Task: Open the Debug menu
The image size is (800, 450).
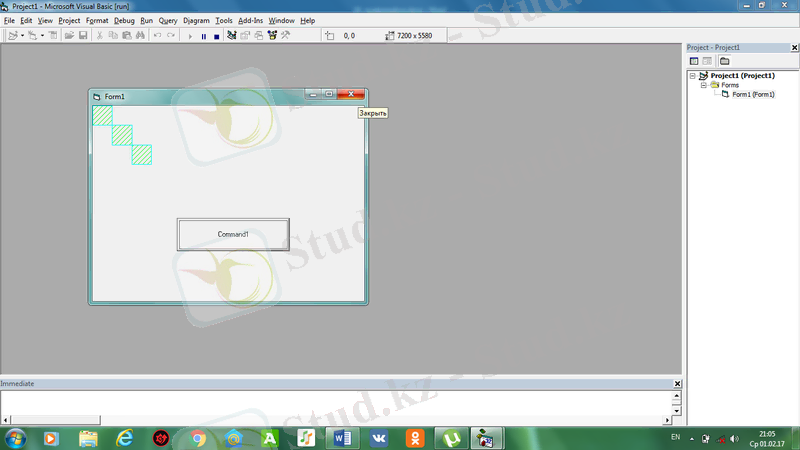Action: (x=124, y=20)
